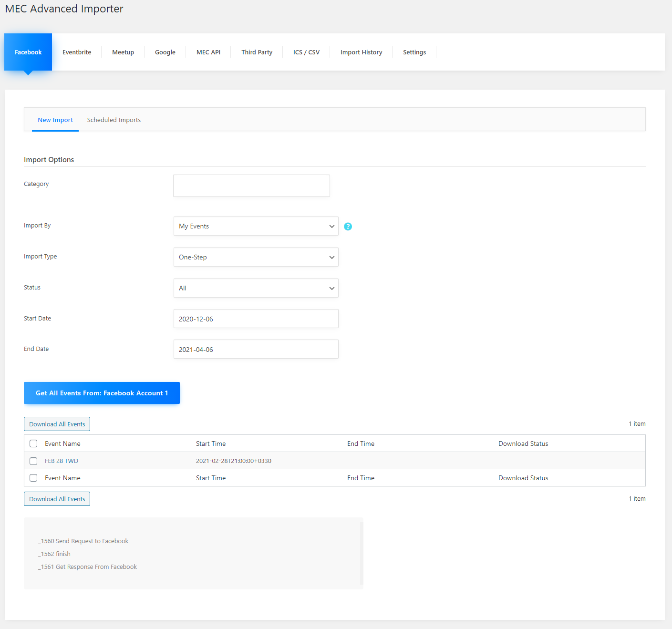
Task: Click the log panel scrollbar
Action: pos(362,553)
